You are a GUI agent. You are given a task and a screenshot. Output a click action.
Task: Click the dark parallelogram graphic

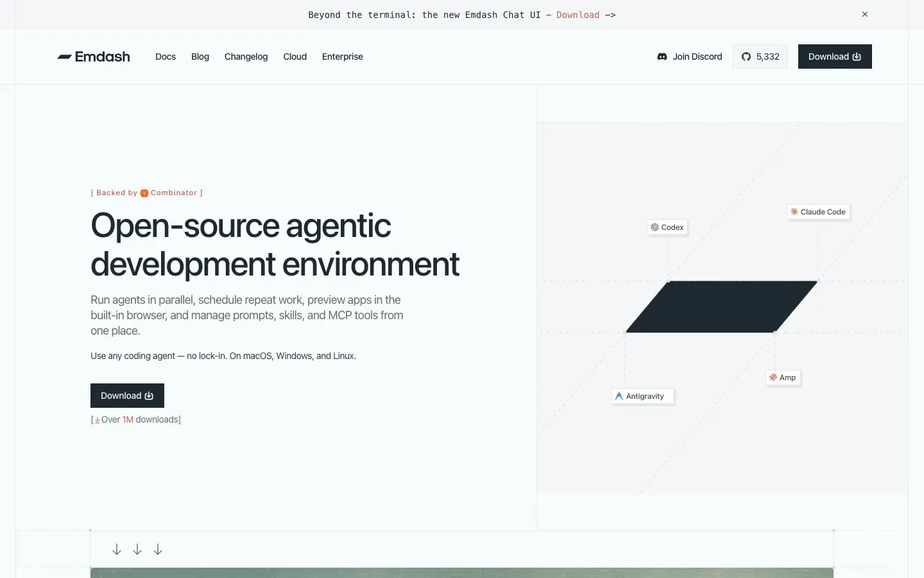click(722, 306)
